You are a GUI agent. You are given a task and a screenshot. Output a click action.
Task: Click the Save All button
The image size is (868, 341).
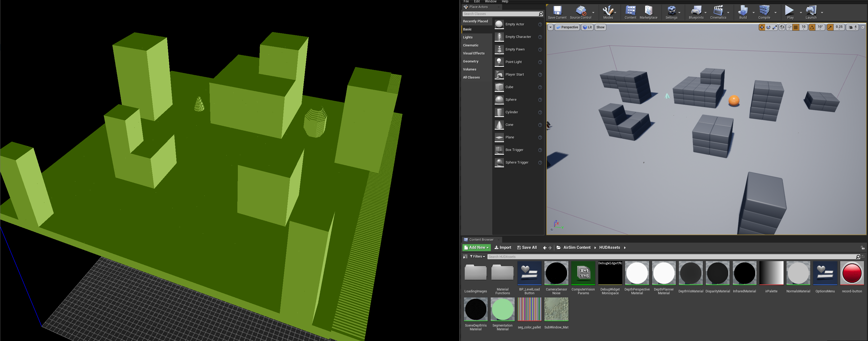pos(527,247)
